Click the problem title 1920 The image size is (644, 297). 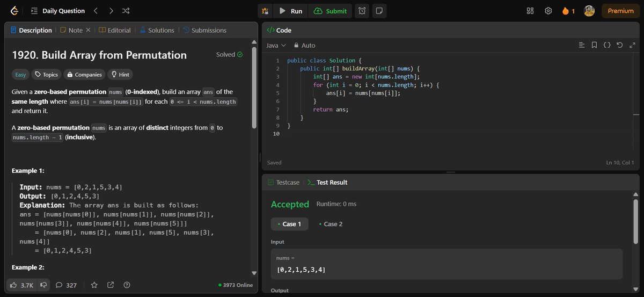(99, 55)
